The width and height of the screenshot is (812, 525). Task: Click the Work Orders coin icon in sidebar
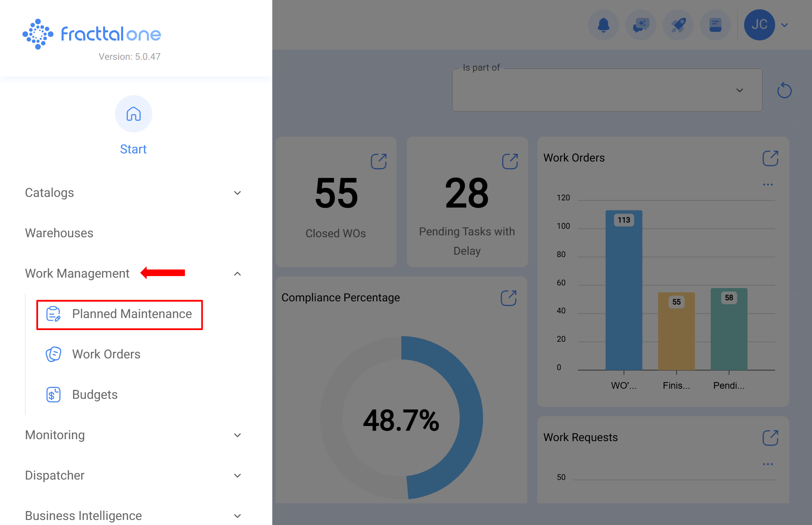click(x=53, y=354)
